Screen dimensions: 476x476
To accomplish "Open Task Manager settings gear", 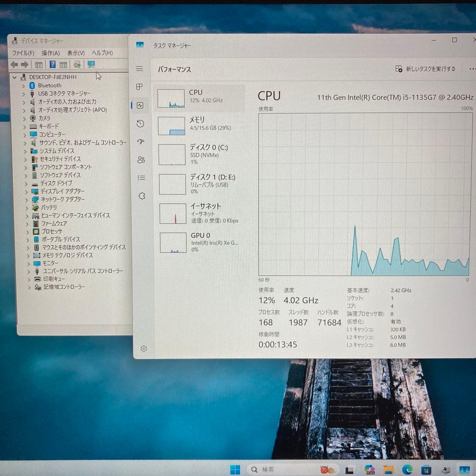I will 144,348.
